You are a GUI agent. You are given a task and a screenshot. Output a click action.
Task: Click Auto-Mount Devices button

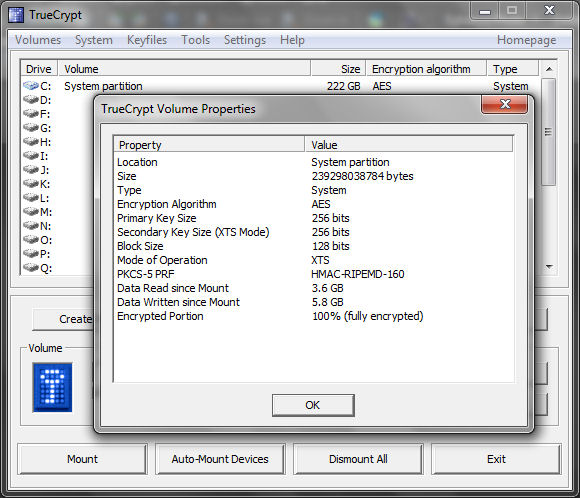point(220,459)
